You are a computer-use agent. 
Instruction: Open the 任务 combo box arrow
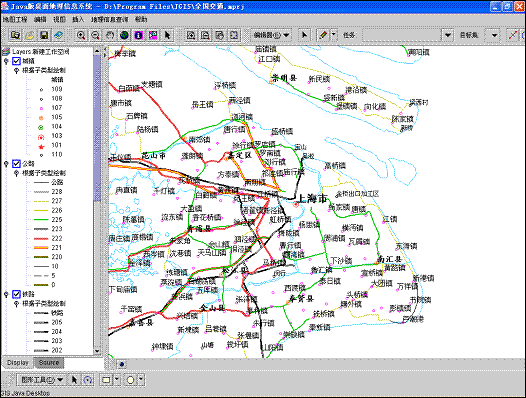(x=448, y=35)
